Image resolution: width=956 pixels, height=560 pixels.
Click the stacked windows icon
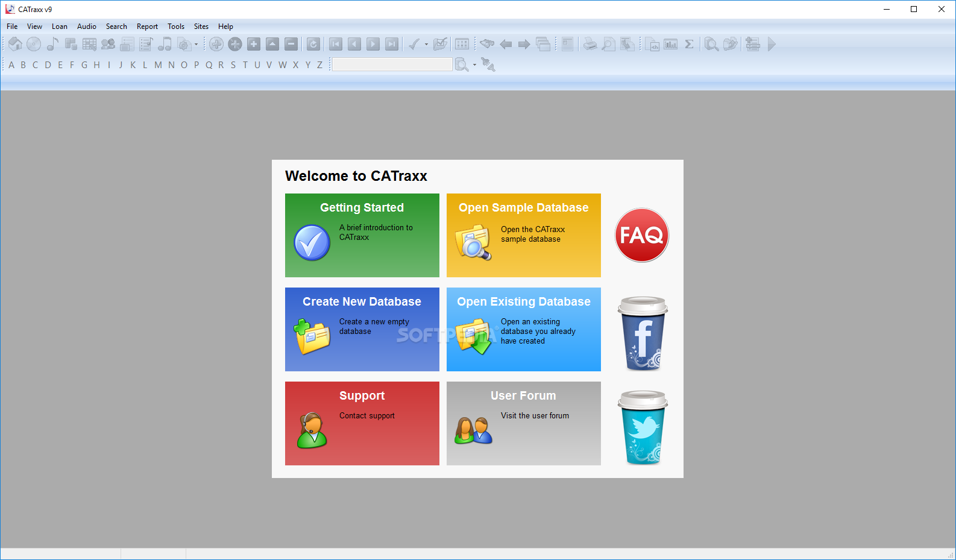(543, 44)
